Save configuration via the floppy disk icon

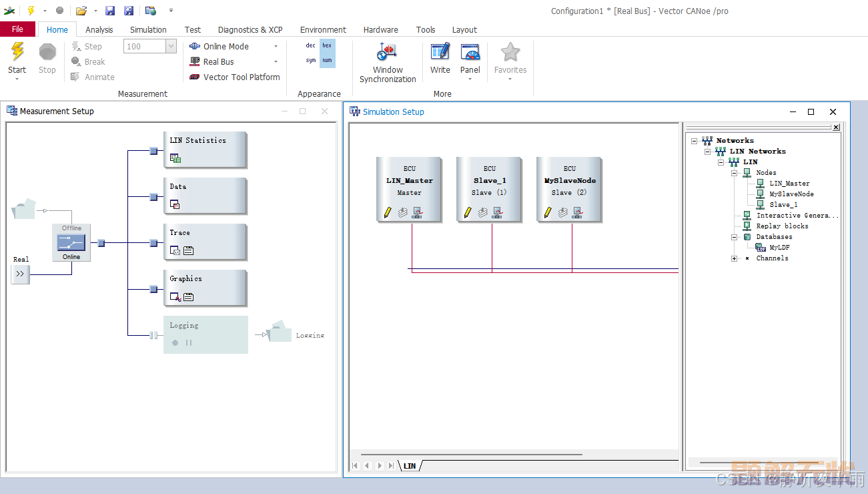[110, 11]
